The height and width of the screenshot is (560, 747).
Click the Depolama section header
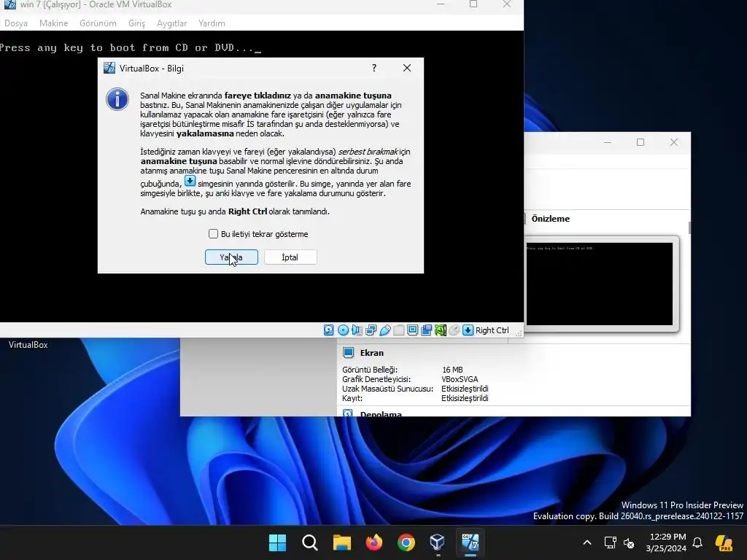(381, 414)
